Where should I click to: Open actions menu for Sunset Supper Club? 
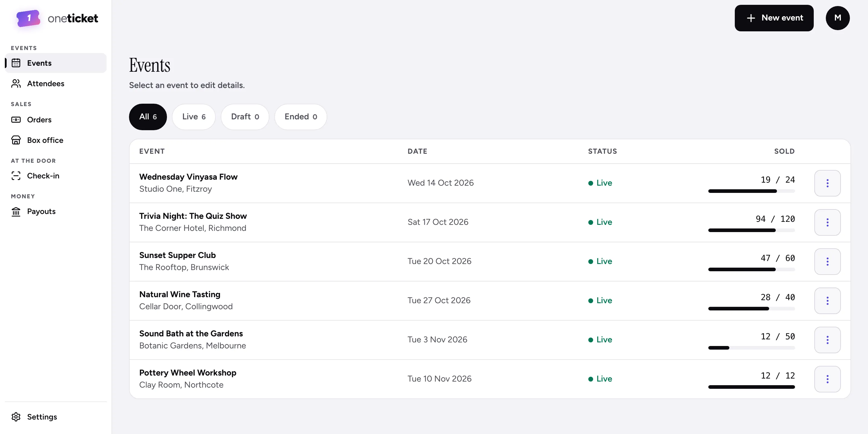[x=827, y=262]
